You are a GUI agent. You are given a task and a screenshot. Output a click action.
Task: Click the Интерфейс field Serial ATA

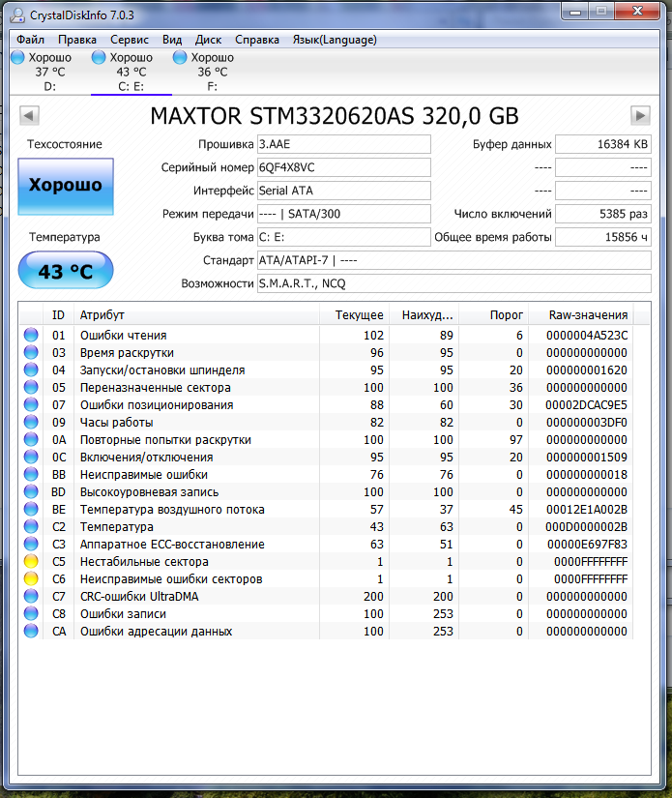click(x=344, y=191)
